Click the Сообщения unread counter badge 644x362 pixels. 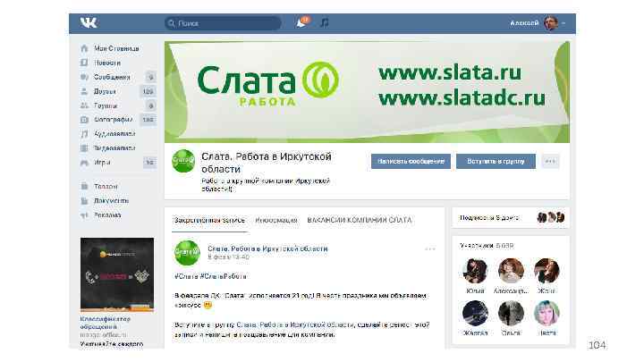(151, 77)
